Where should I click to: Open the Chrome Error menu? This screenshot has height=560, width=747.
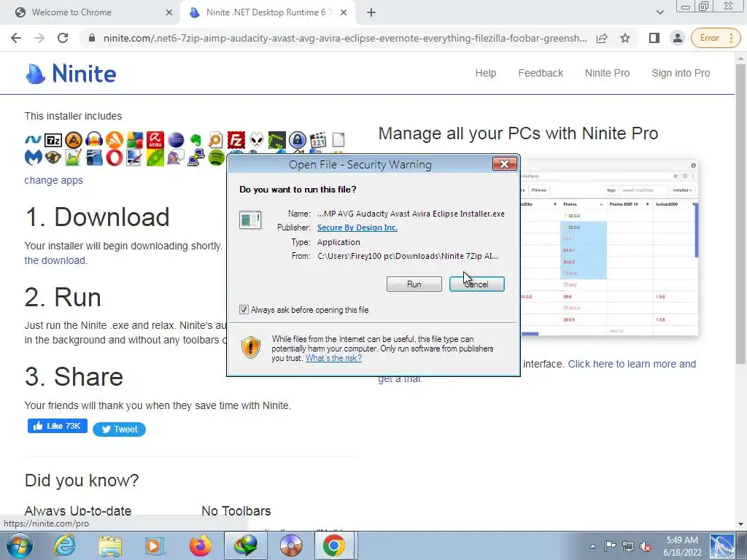(x=716, y=38)
